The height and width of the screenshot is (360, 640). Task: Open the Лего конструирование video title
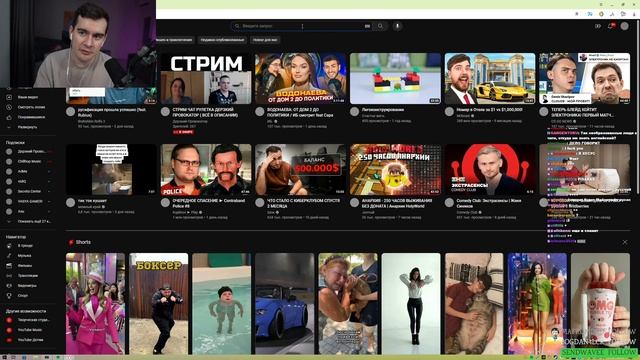click(382, 110)
